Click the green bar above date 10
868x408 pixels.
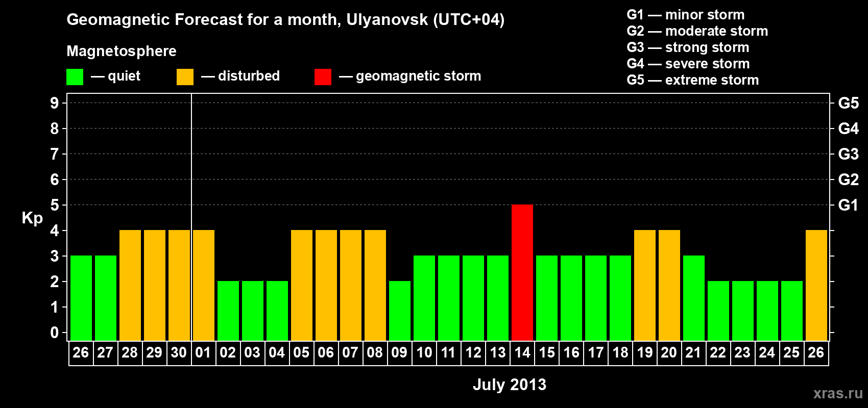coord(424,298)
